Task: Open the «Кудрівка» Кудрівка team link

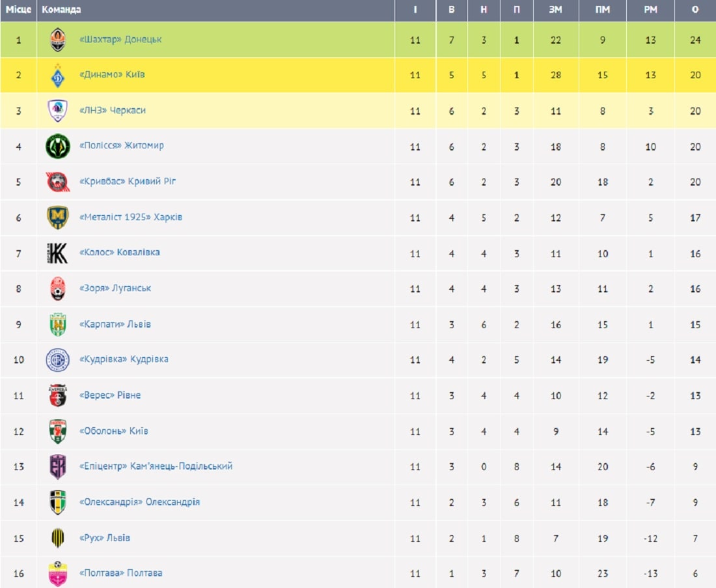Action: pos(124,359)
